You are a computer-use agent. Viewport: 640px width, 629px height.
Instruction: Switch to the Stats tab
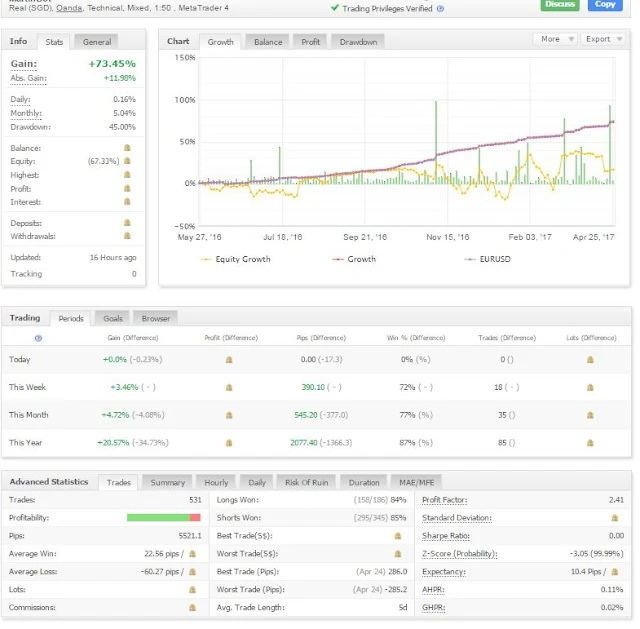54,42
